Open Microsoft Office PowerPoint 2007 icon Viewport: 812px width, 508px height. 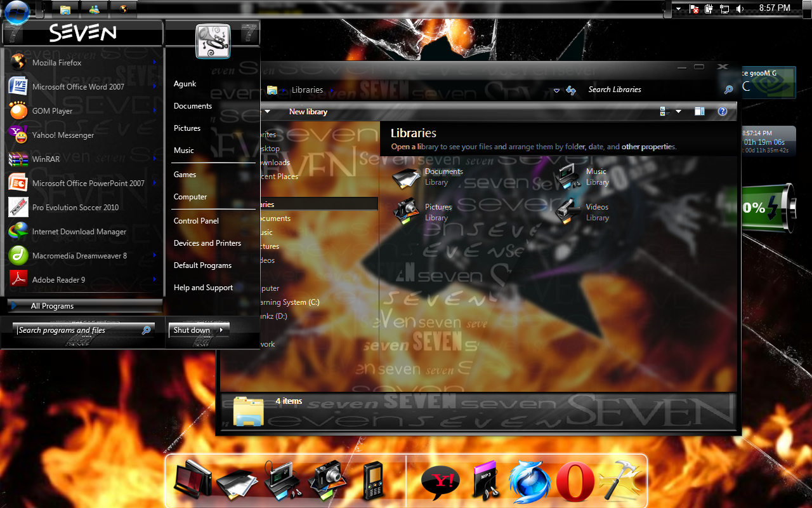(x=18, y=183)
